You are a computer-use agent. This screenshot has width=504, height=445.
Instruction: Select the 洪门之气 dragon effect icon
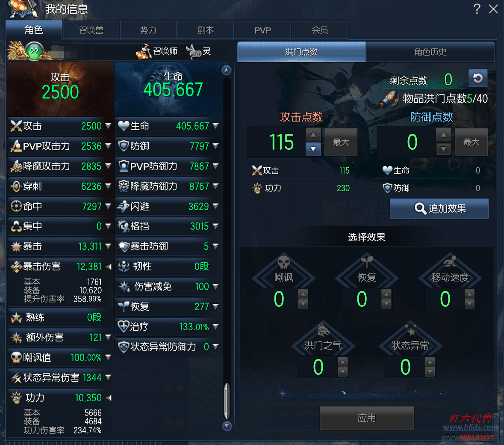click(x=323, y=330)
